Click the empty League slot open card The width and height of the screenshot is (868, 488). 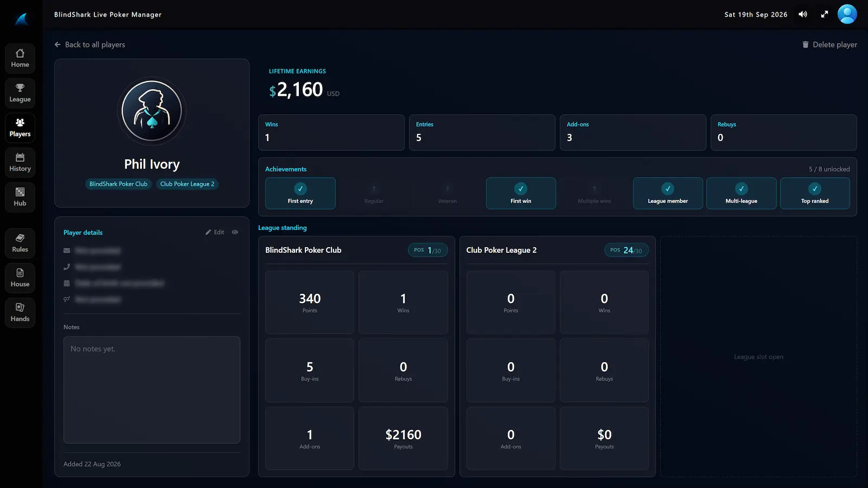coord(758,356)
